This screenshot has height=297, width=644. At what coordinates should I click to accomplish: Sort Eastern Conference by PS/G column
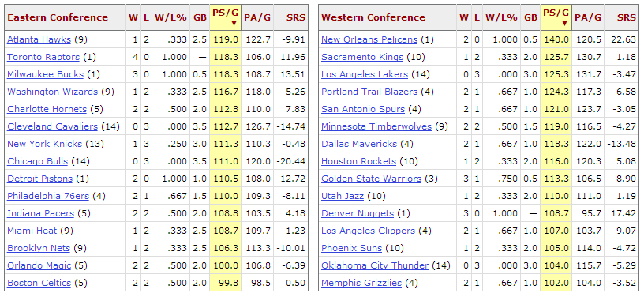[x=225, y=17]
